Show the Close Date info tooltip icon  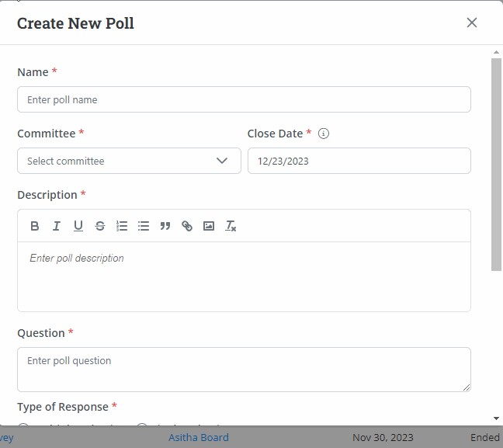(x=324, y=134)
